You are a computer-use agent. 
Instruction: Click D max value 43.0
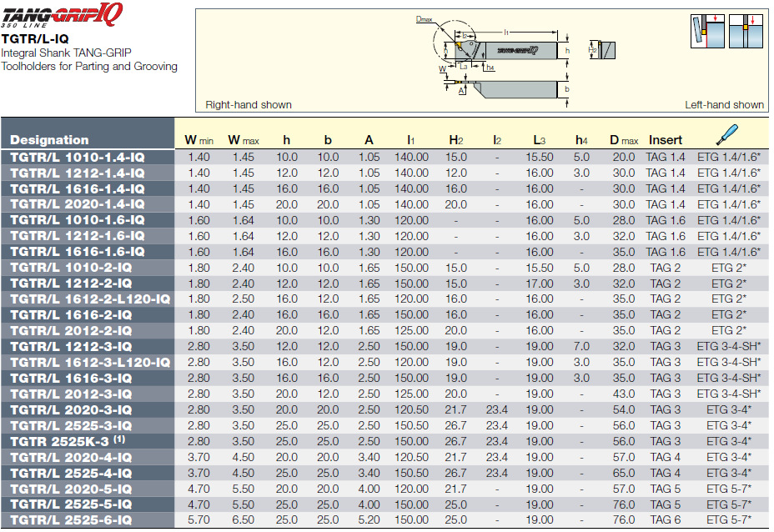point(624,394)
